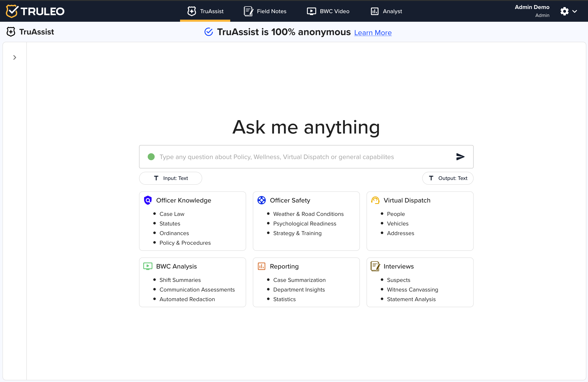Click the Admin Demo user name

532,7
